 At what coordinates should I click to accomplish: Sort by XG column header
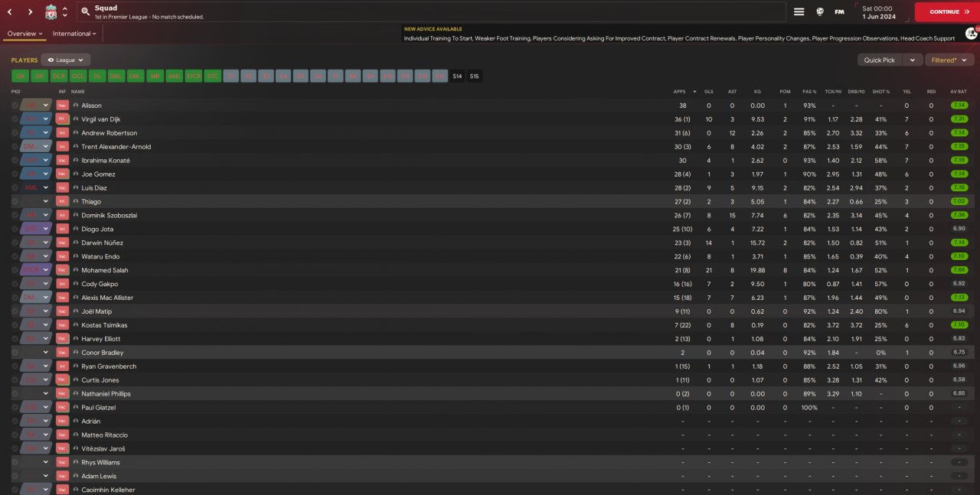(757, 91)
